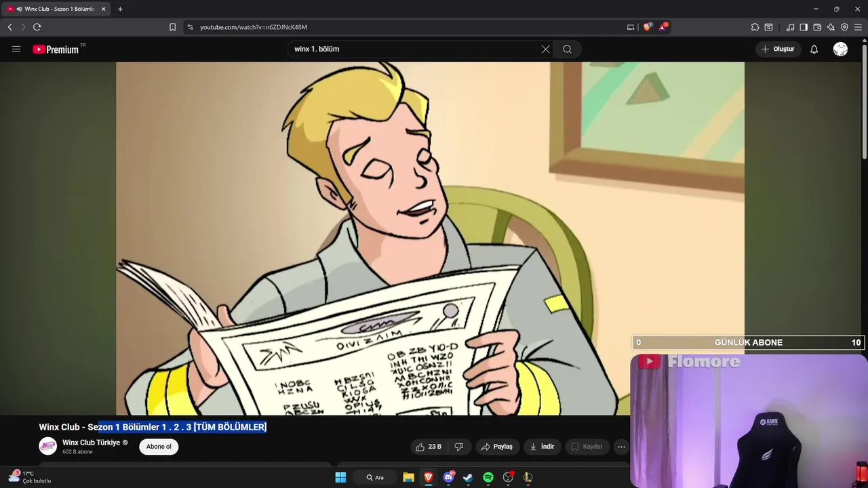Open the browser main menu
The height and width of the screenshot is (488, 868).
(858, 27)
